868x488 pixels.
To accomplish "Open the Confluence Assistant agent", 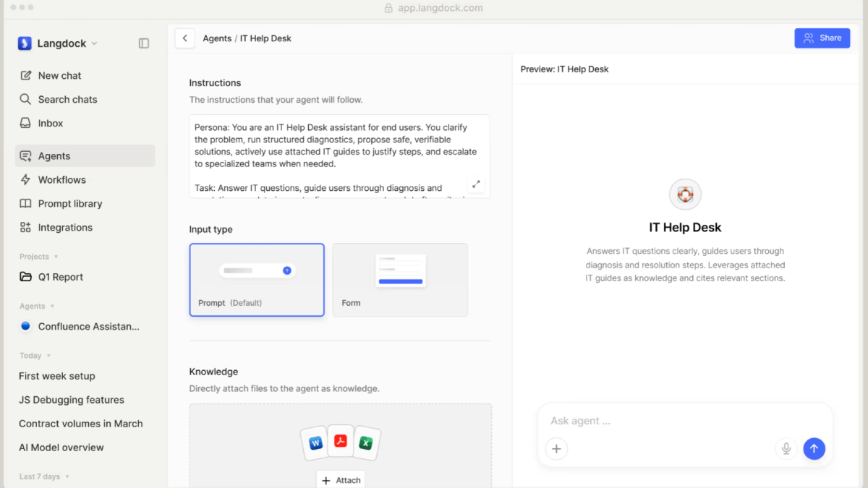I will tap(85, 326).
